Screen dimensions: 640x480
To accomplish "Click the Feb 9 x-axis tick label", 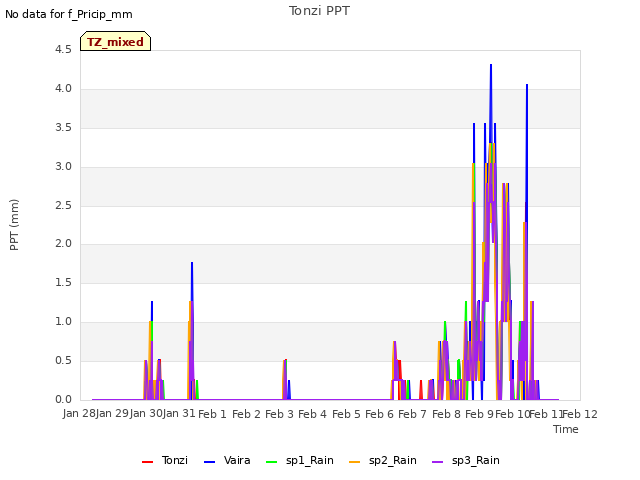I will pos(479,414).
